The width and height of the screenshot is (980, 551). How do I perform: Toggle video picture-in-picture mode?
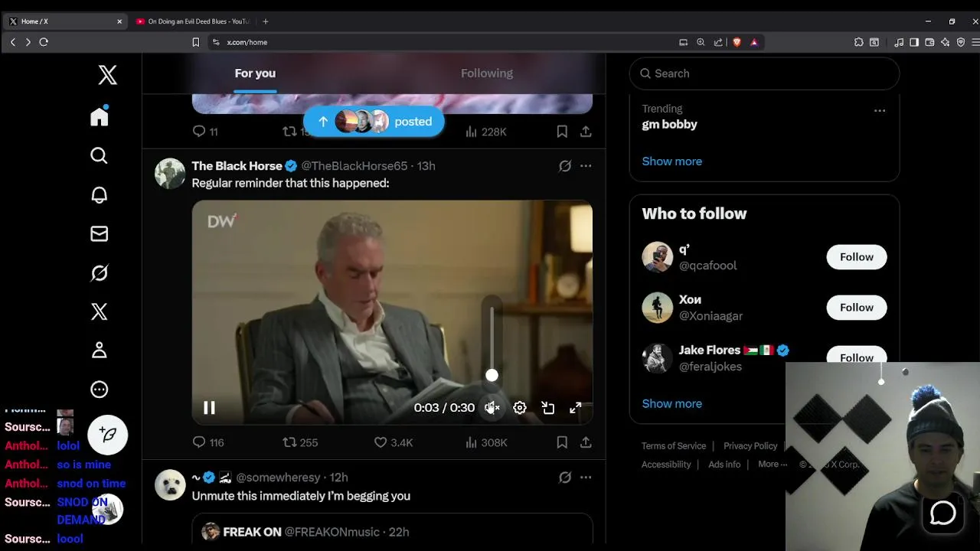pos(548,408)
